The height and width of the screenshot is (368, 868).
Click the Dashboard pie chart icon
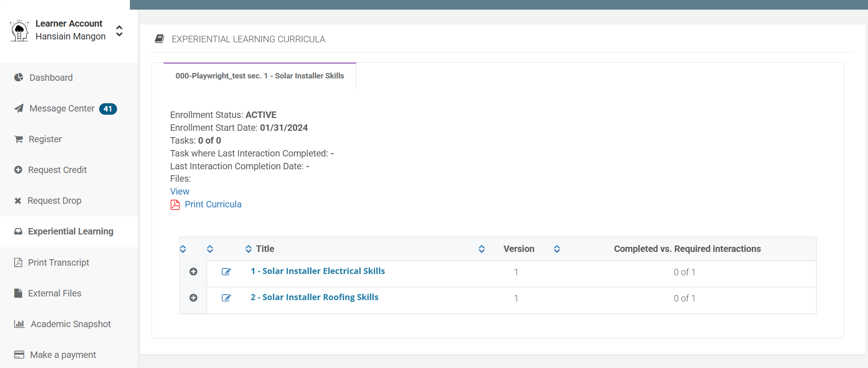pyautogui.click(x=19, y=78)
